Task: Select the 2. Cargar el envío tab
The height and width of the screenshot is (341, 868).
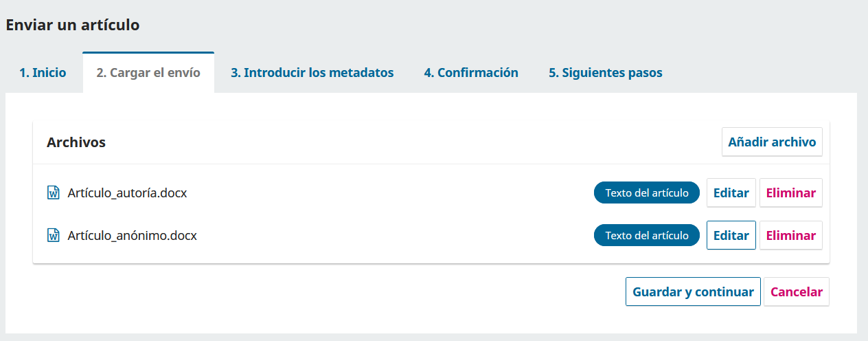Action: 148,73
